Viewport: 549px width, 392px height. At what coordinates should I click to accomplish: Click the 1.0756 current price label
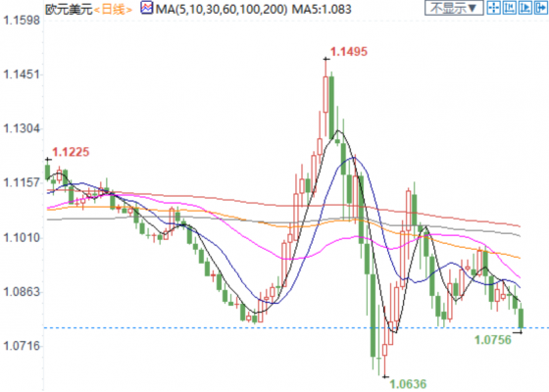492,339
